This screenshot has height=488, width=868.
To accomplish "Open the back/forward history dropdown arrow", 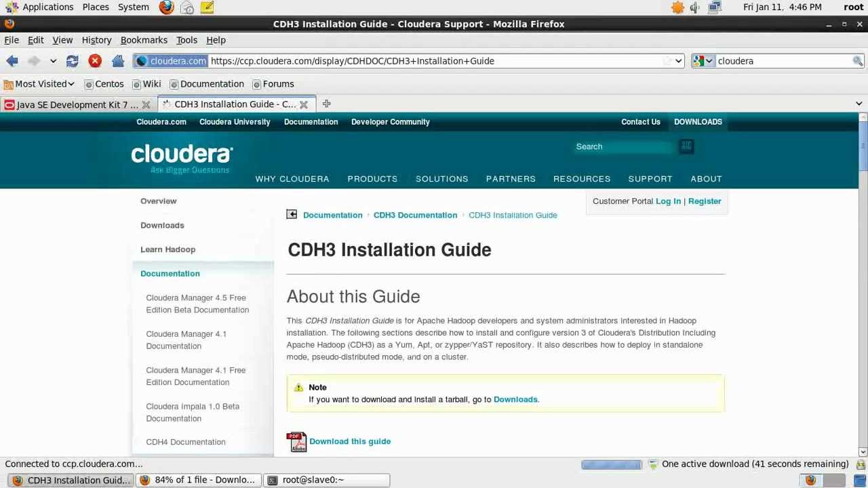I will (x=53, y=61).
